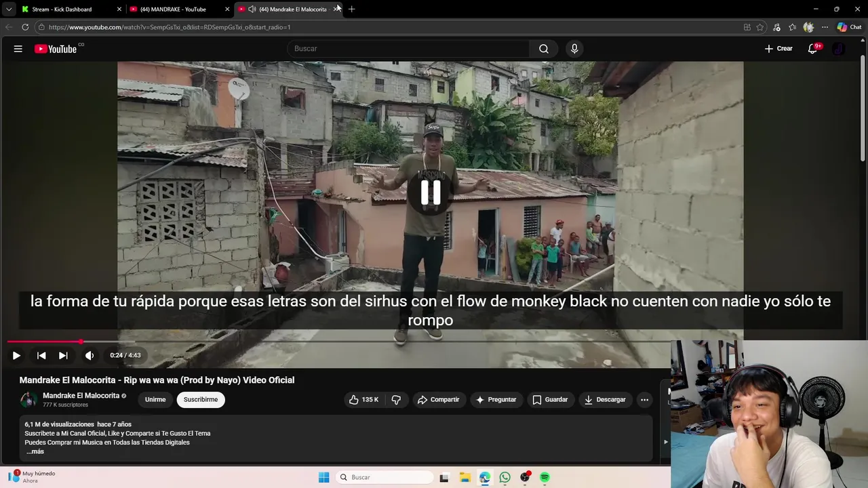This screenshot has height=488, width=868.
Task: Skip to the previous video
Action: point(41,355)
